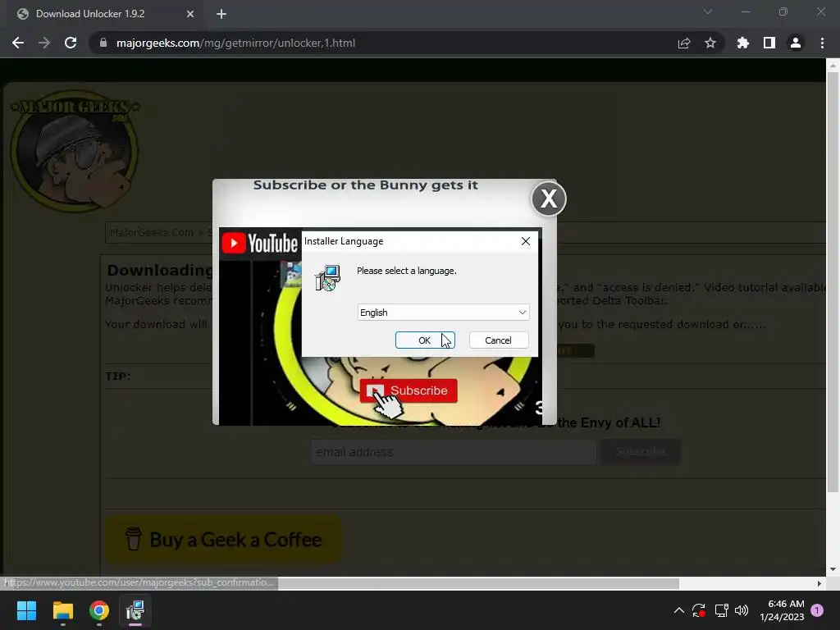Cancel the Installer Language dialog

[x=498, y=340]
